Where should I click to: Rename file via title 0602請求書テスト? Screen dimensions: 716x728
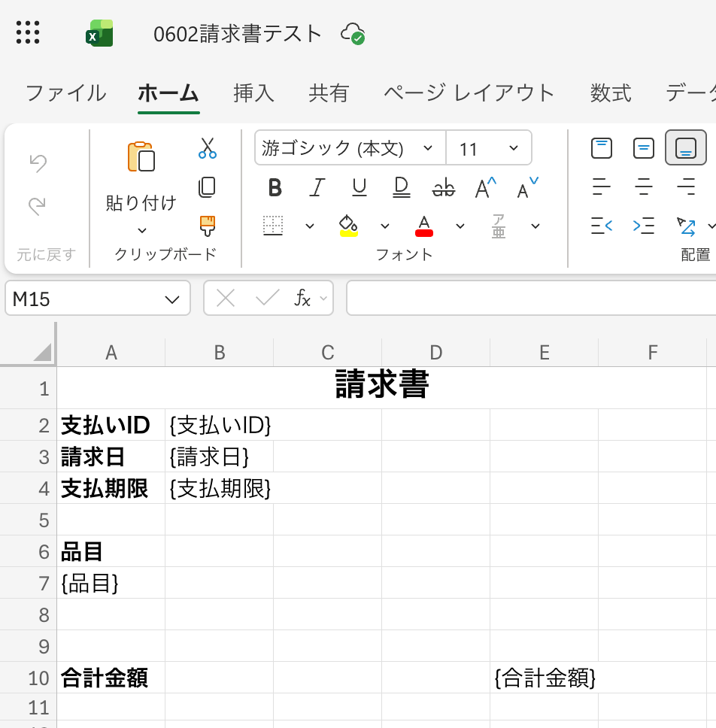[238, 34]
